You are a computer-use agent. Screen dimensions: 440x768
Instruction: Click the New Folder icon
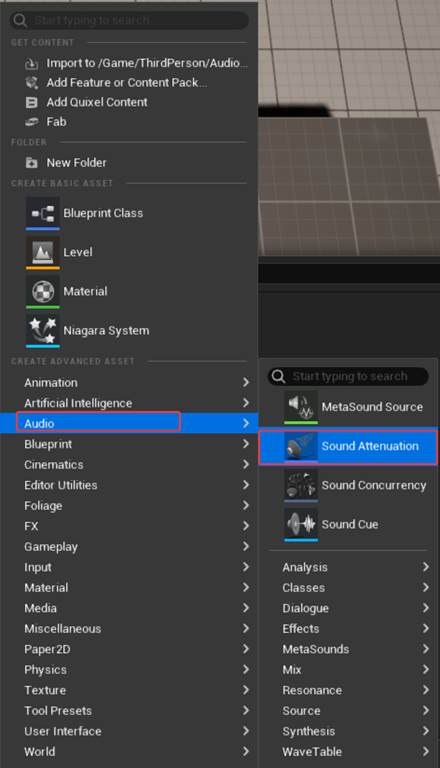point(31,163)
